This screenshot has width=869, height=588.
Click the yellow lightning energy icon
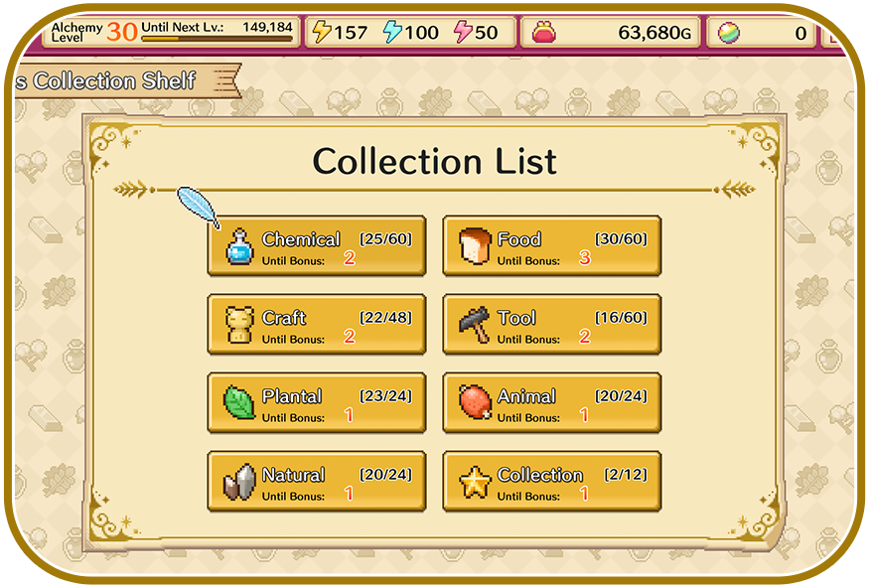click(x=322, y=32)
